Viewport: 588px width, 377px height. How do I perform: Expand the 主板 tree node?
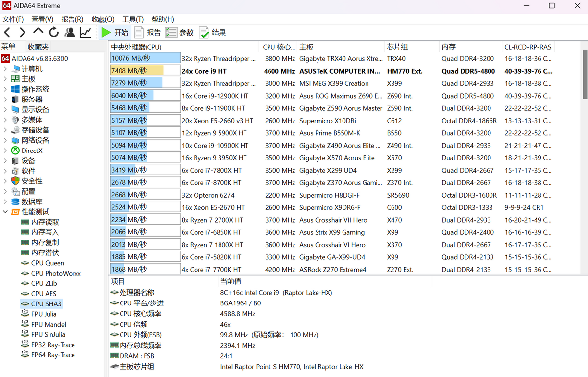click(x=5, y=79)
